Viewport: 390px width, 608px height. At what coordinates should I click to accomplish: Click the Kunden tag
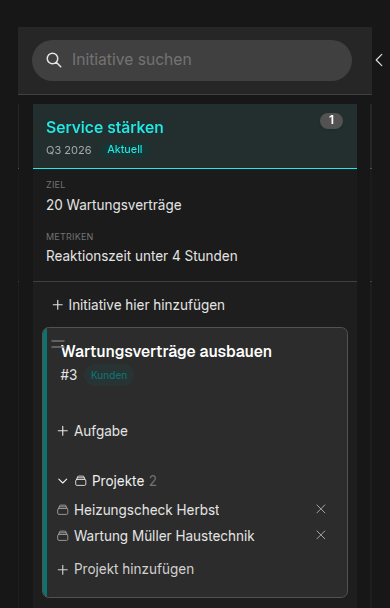[x=109, y=375]
